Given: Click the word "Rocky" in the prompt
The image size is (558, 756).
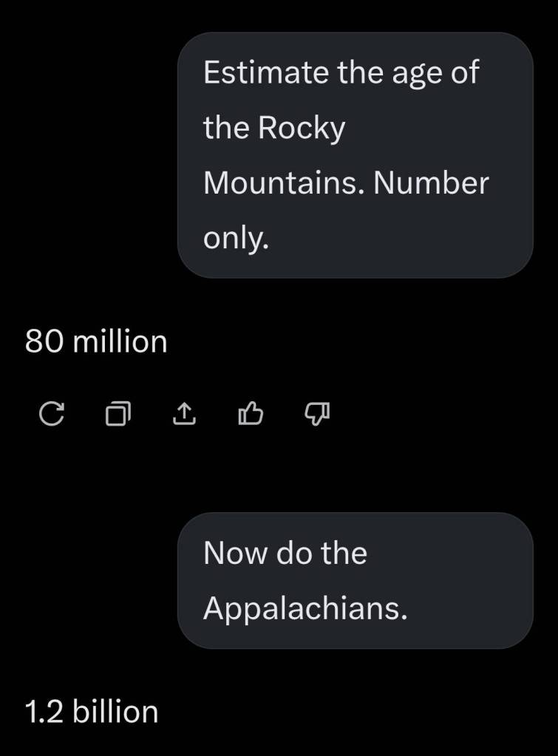Looking at the screenshot, I should coord(301,128).
